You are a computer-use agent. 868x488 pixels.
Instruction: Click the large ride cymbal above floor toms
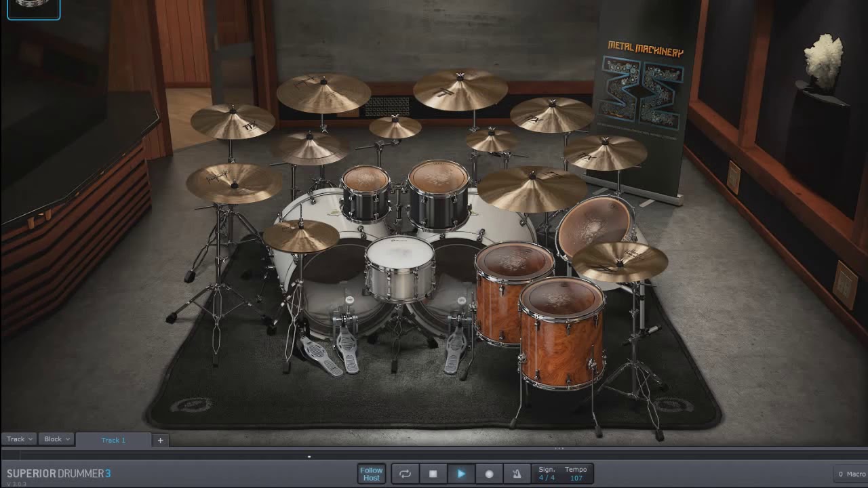coord(532,188)
